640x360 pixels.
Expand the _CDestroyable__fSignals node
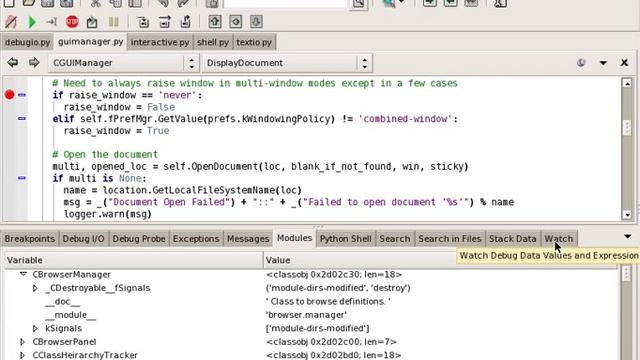pyautogui.click(x=35, y=288)
